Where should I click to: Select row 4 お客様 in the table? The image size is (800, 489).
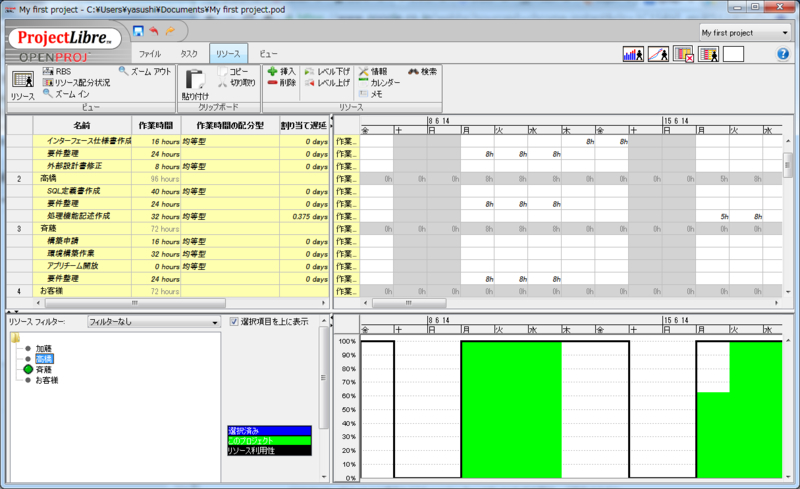[168, 291]
